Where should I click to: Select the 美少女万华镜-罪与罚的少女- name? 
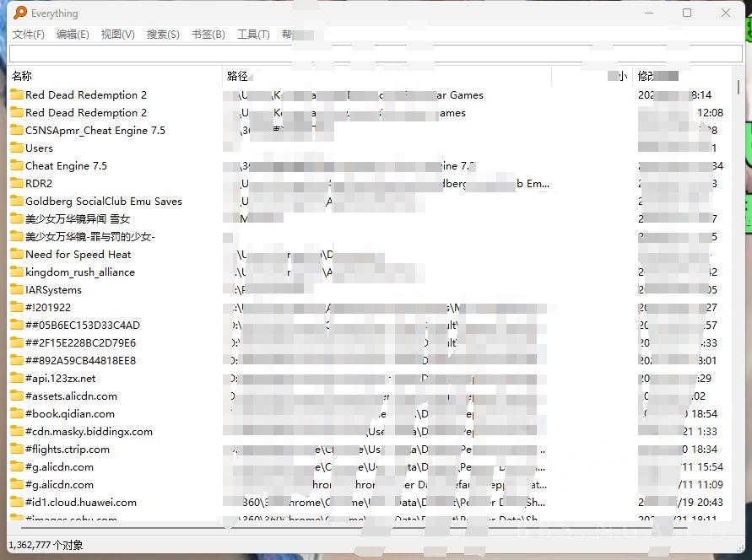[90, 237]
